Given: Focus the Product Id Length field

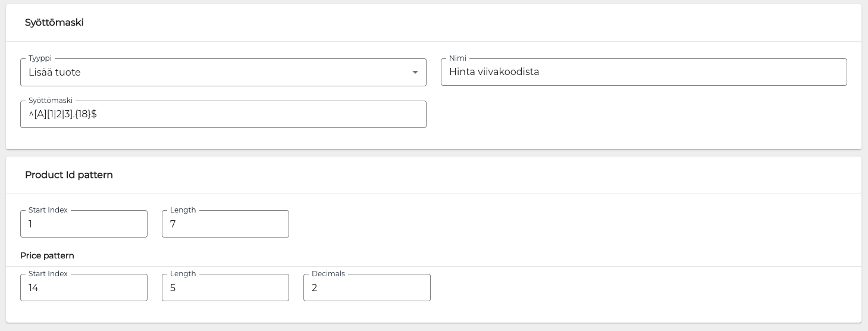Looking at the screenshot, I should click(x=225, y=224).
